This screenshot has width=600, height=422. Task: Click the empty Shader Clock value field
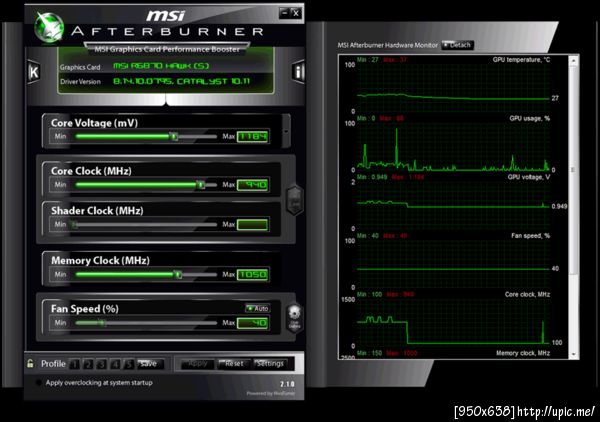tap(253, 225)
